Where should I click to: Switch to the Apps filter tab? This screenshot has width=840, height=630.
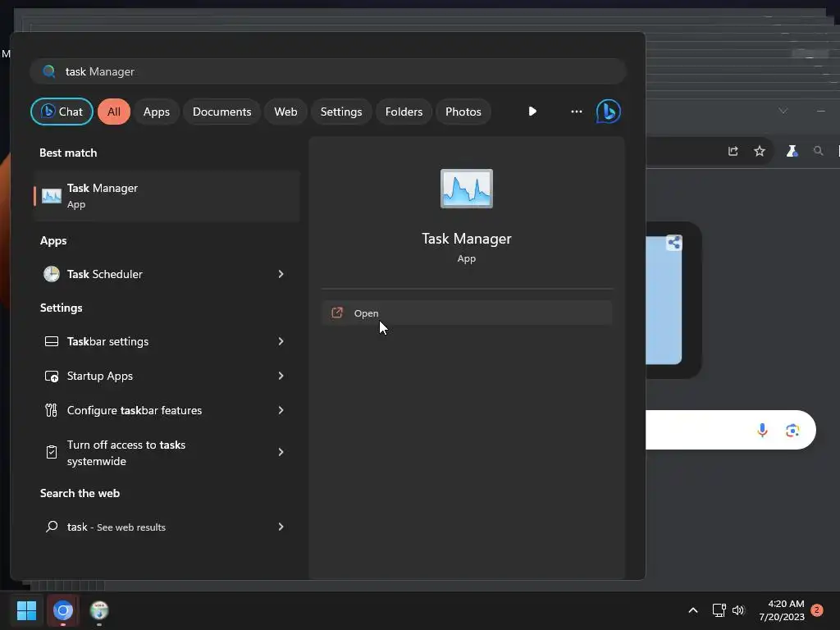[157, 112]
